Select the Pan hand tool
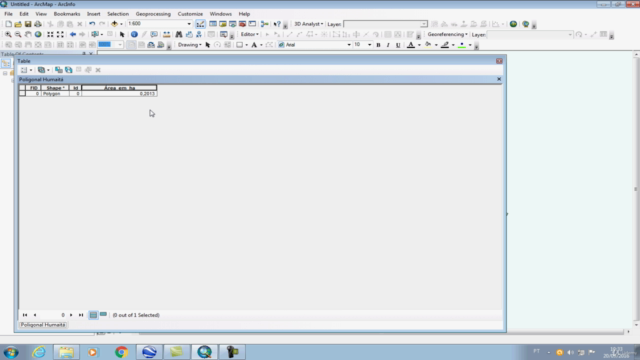 (28, 35)
